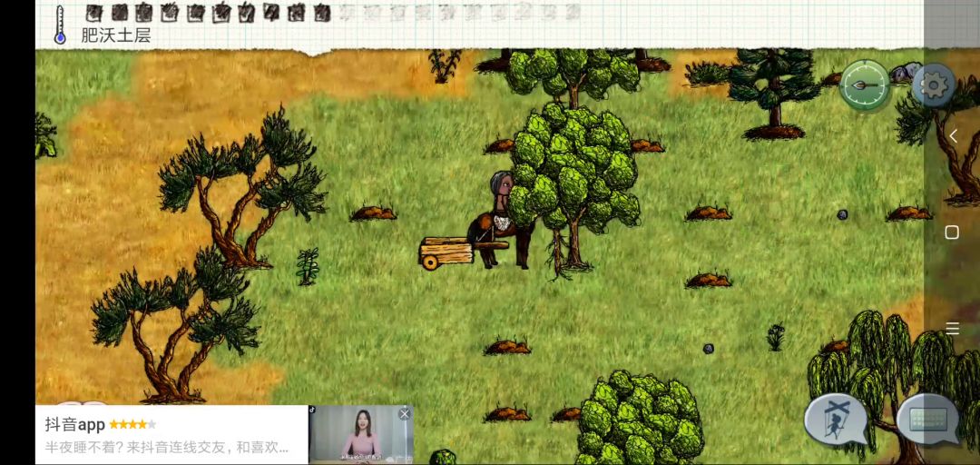Tap the round stone right of the mounds
This screenshot has width=980, height=465.
pyautogui.click(x=842, y=214)
